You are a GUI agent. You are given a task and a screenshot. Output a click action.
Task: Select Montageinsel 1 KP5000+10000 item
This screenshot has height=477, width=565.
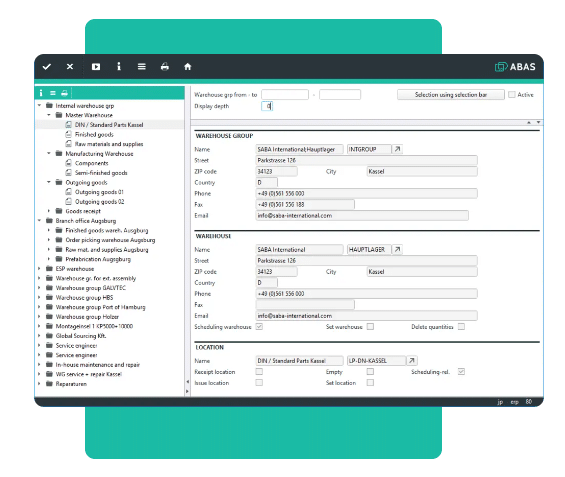point(94,326)
